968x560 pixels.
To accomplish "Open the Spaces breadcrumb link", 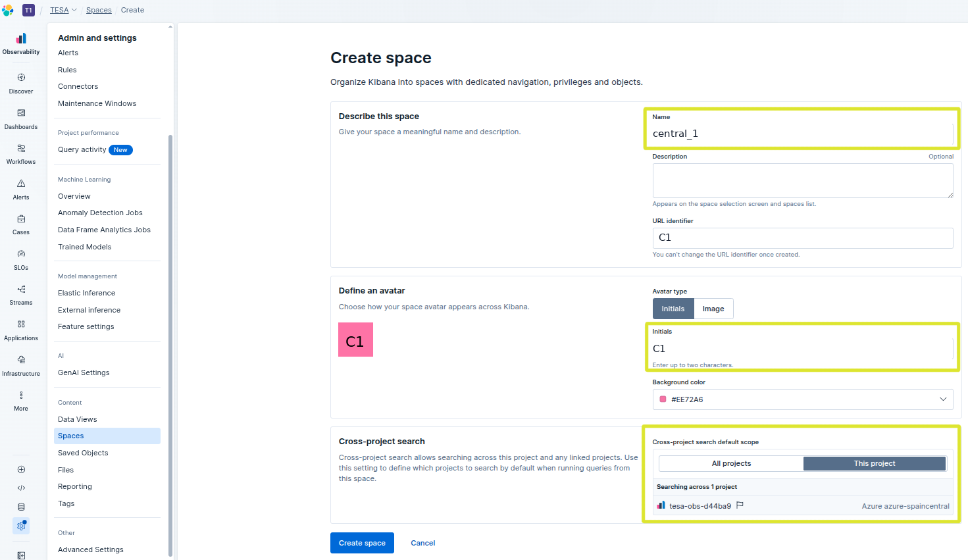I will [99, 10].
